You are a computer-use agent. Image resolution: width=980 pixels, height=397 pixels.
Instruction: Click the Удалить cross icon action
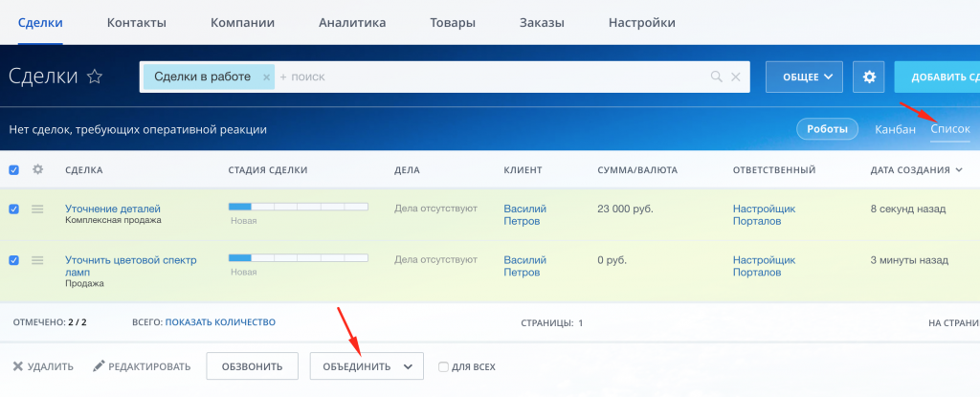click(42, 366)
